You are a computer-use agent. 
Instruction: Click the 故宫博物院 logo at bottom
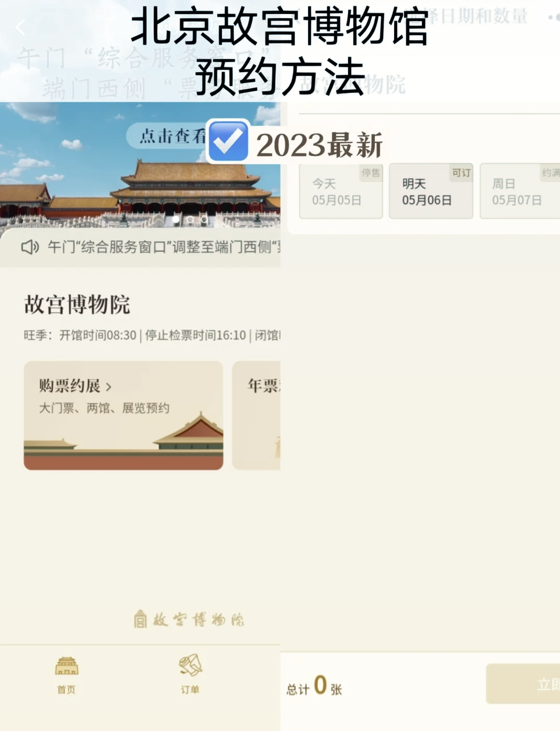click(x=189, y=619)
